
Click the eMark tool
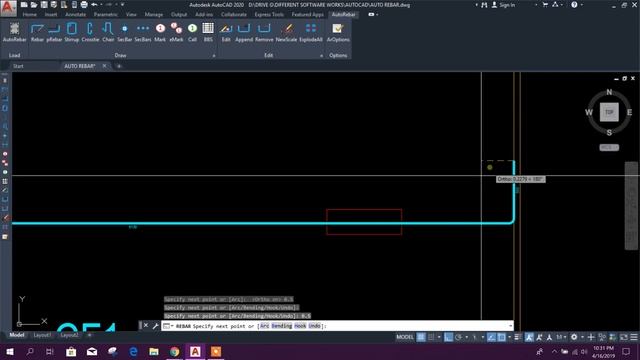tap(176, 32)
